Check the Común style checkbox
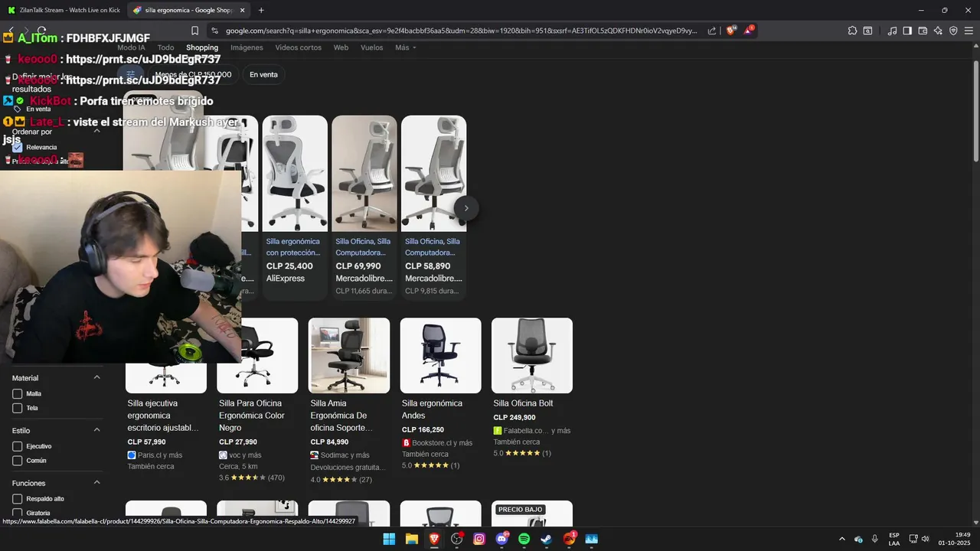980x551 pixels. point(17,461)
